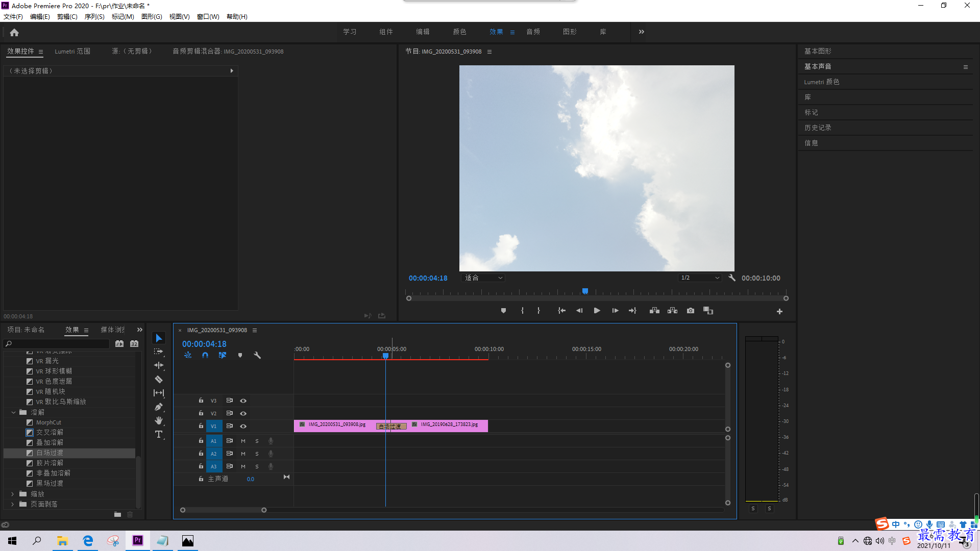Screen dimensions: 980x551
Task: Step back one frame
Action: tap(579, 311)
